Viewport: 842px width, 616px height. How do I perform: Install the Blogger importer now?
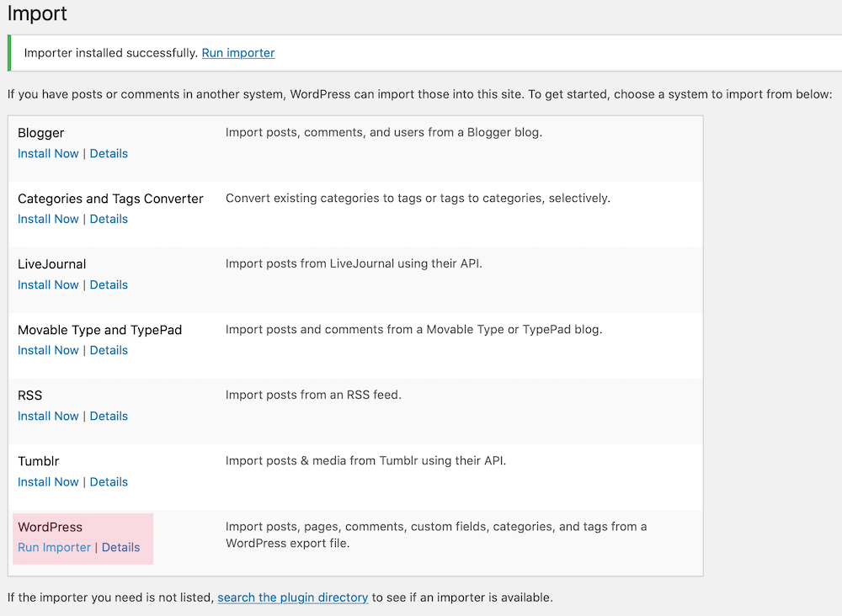(x=48, y=153)
